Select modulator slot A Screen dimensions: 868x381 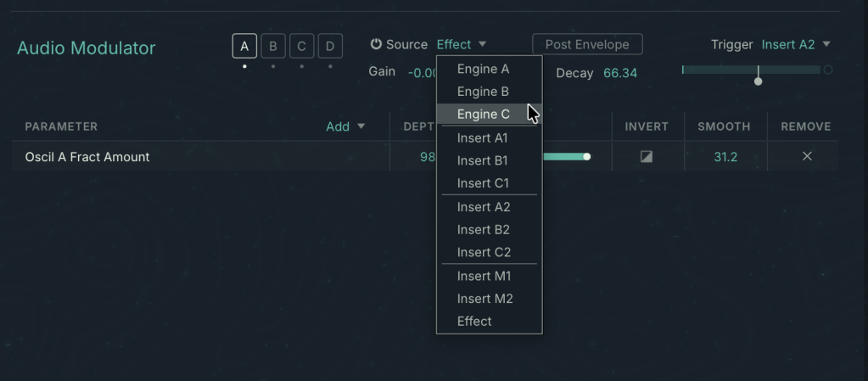coord(244,46)
